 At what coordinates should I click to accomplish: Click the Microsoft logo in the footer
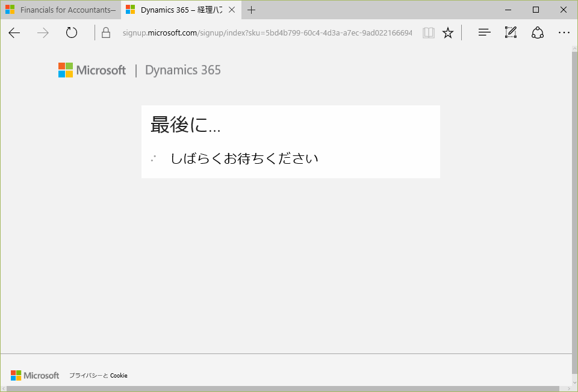(x=35, y=375)
